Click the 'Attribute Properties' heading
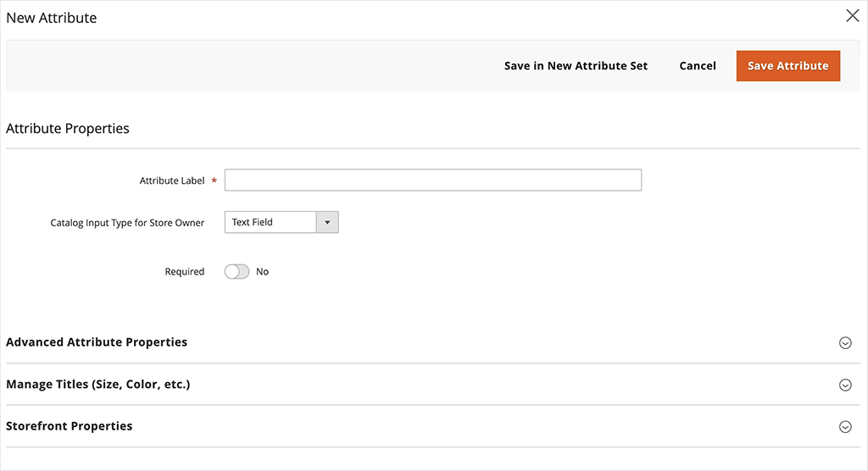The image size is (868, 471). (68, 129)
